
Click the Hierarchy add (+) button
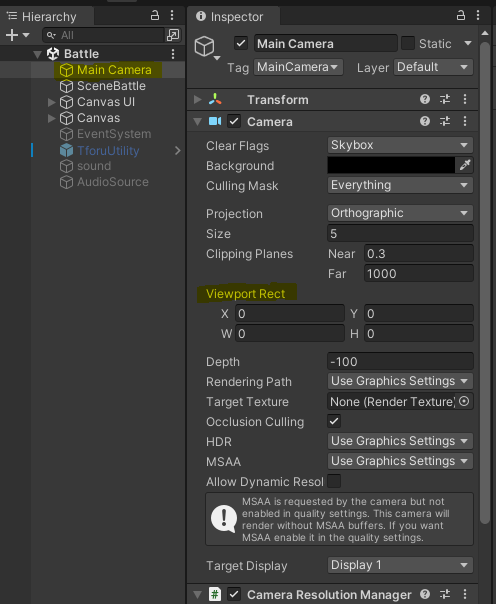(x=12, y=35)
